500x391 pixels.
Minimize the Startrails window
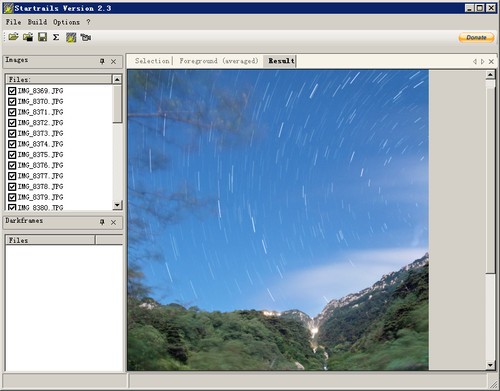pyautogui.click(x=469, y=8)
